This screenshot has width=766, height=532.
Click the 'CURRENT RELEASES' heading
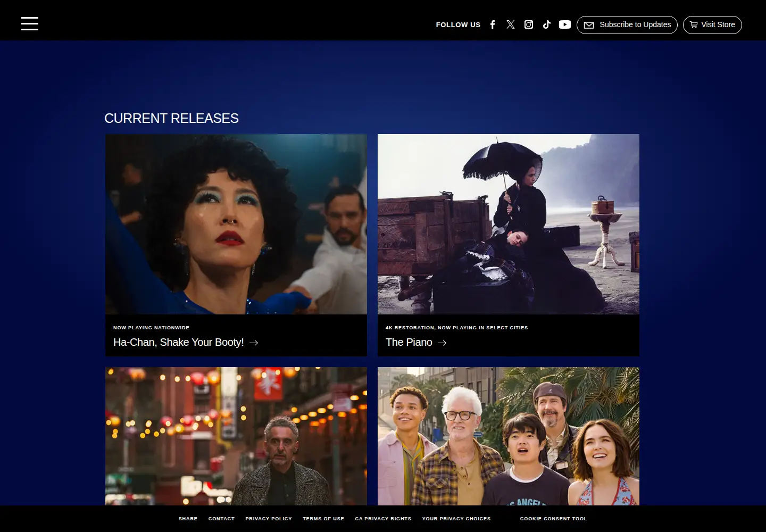coord(171,118)
